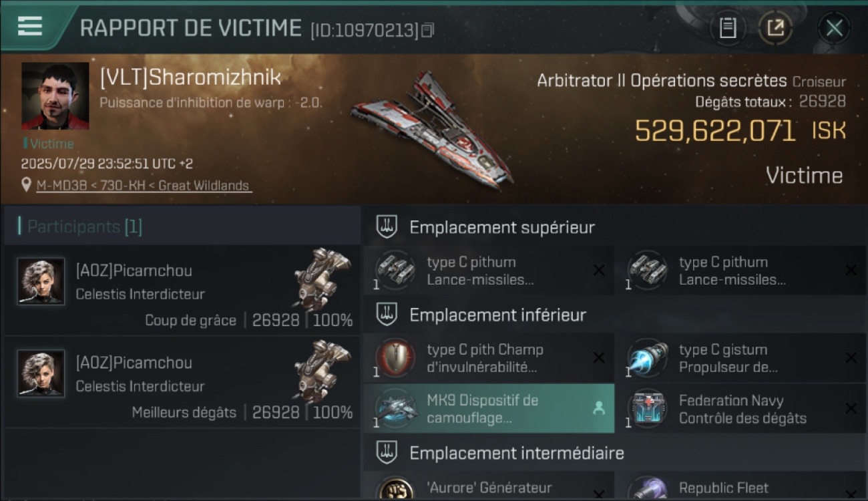Image resolution: width=868 pixels, height=501 pixels.
Task: Select the MK9 Dispositif de camouflage icon
Action: [x=396, y=408]
